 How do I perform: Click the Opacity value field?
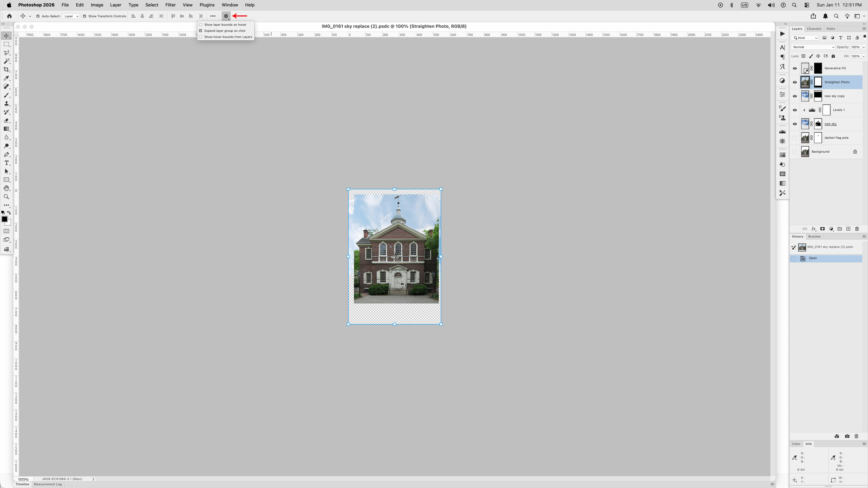[855, 47]
